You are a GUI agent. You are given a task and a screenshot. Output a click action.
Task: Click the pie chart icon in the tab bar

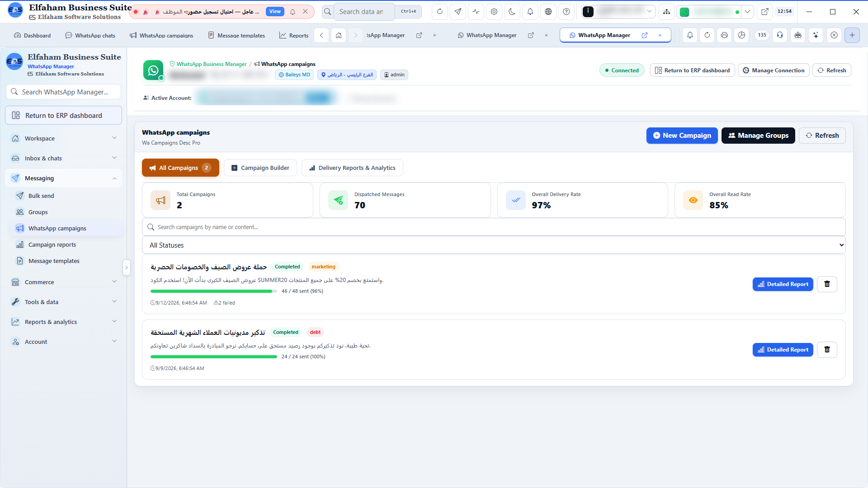(741, 35)
